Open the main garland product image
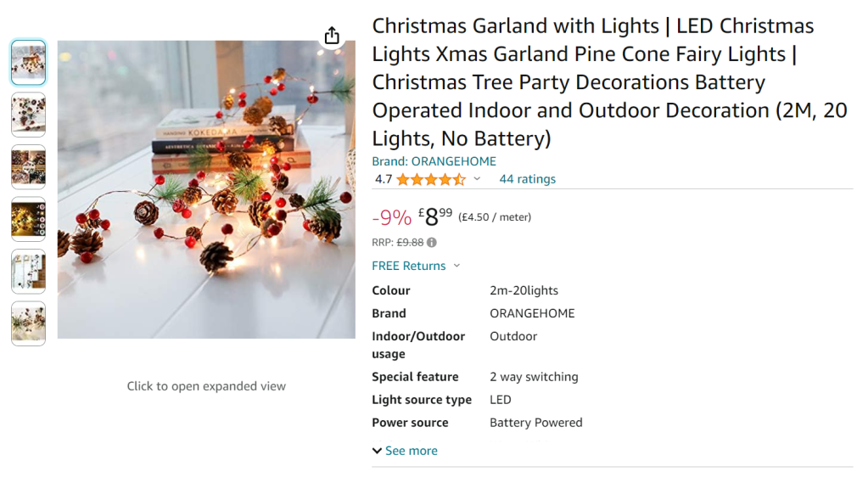 206,189
